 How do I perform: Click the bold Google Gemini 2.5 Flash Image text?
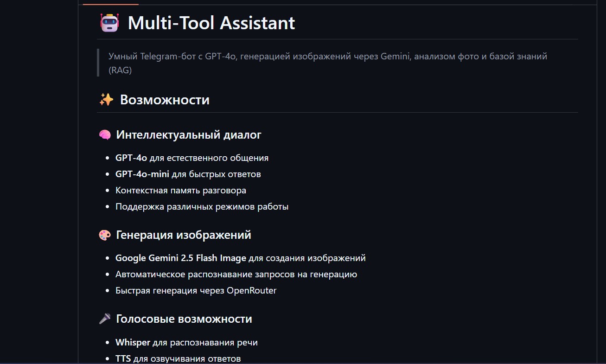(181, 258)
